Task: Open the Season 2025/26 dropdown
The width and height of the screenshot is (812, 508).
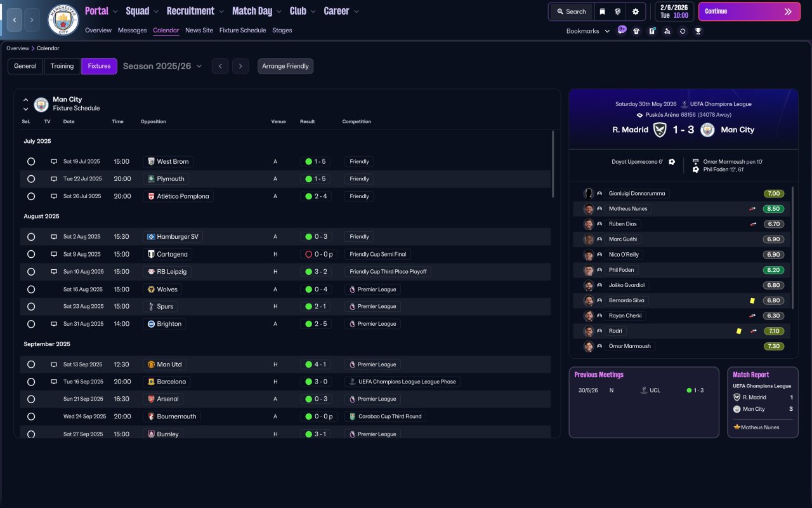Action: pos(162,66)
